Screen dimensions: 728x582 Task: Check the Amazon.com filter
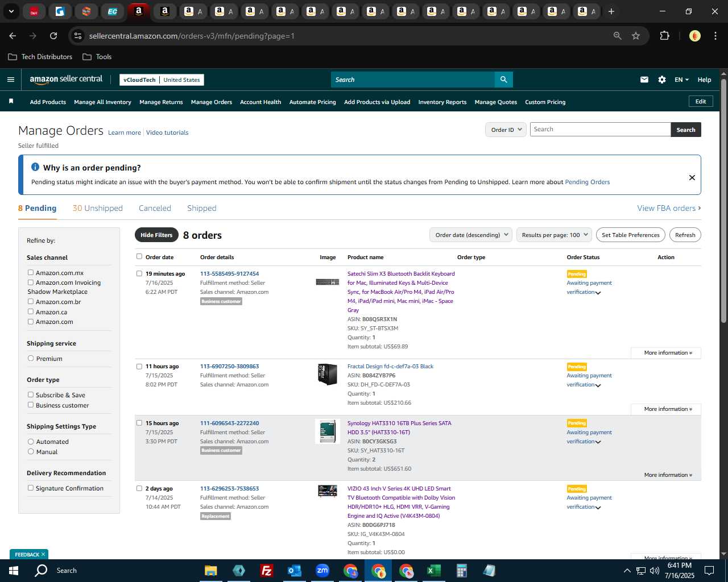[x=31, y=321]
